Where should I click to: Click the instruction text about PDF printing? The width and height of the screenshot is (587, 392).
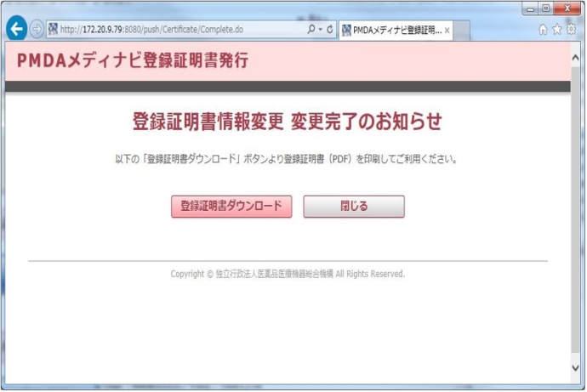pyautogui.click(x=286, y=159)
